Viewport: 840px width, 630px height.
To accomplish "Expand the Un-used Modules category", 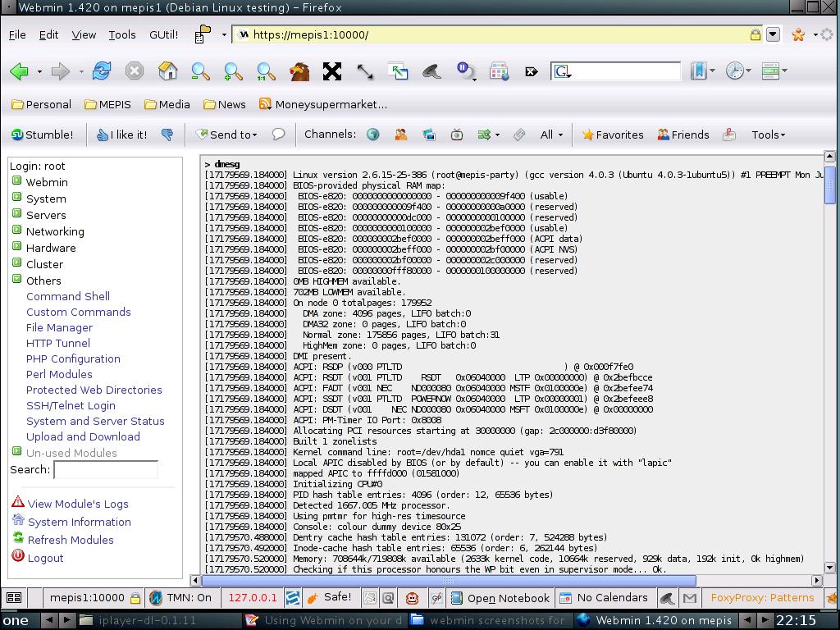I will point(17,452).
